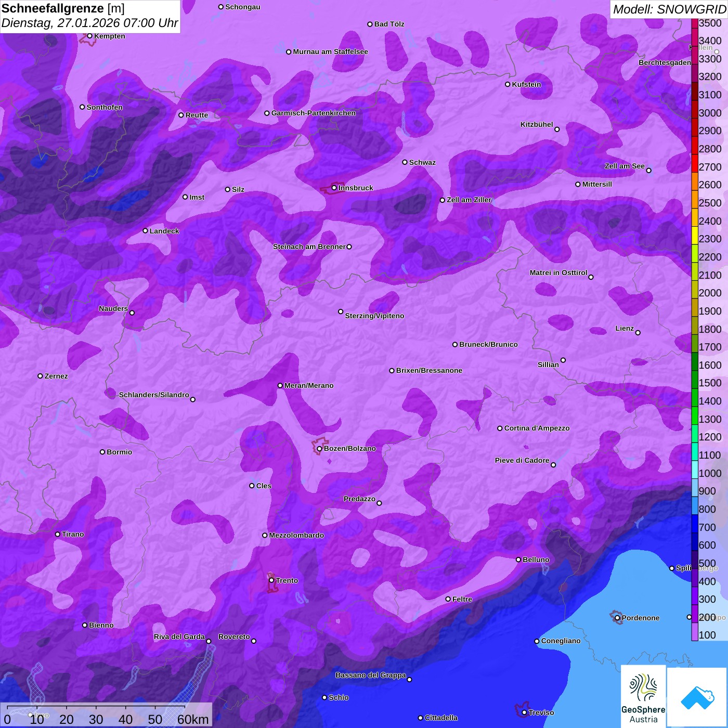This screenshot has width=728, height=728.
Task: Select the Matrei in Osttirol label
Action: pos(558,272)
